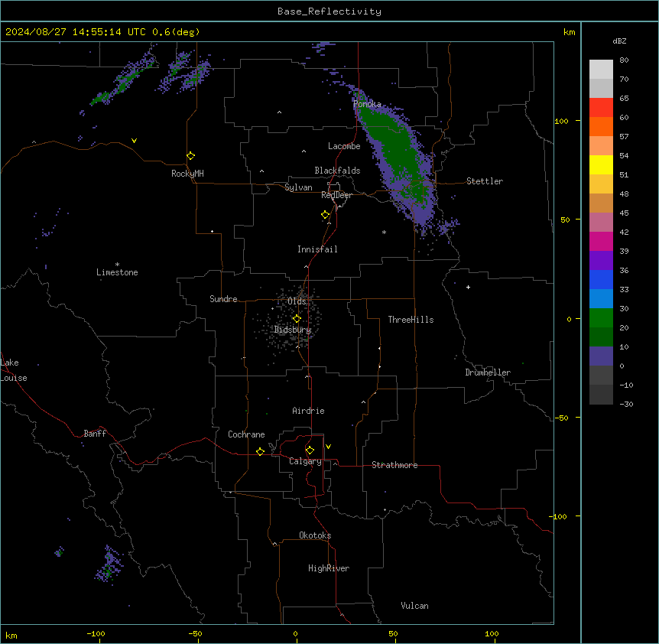
Task: Click the yellow V marker northwest of RockyMH
Action: (134, 141)
